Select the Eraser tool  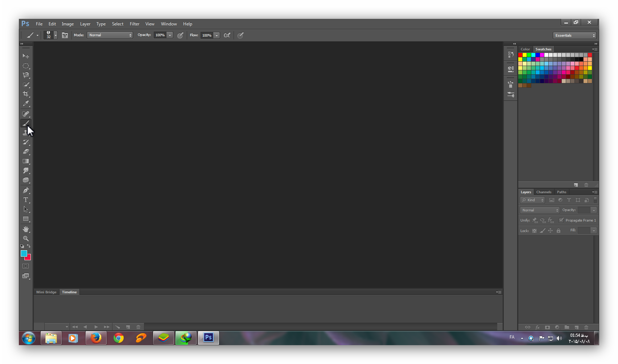click(26, 152)
